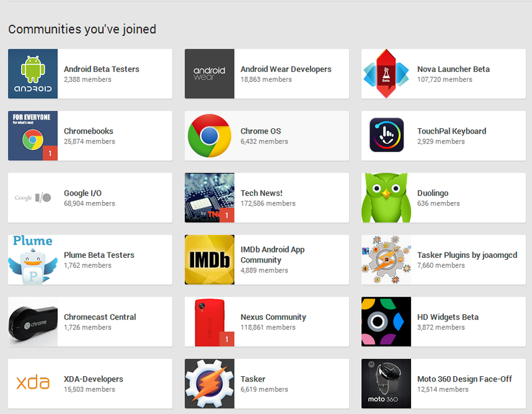
Task: Select the Chromecast Central device thumbnail
Action: point(32,322)
